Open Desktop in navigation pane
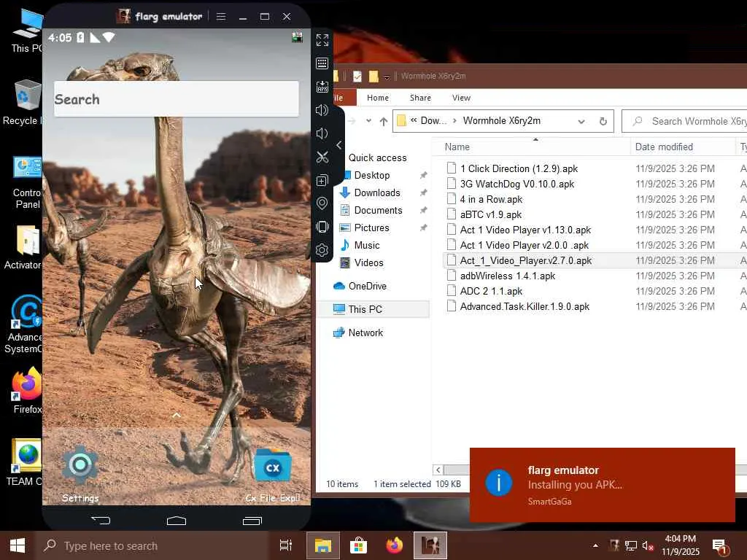The height and width of the screenshot is (560, 747). pos(371,175)
